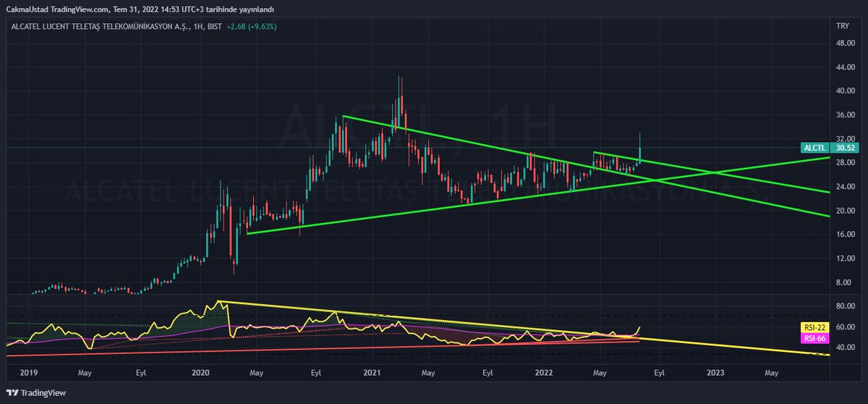Image resolution: width=868 pixels, height=404 pixels.
Task: Click the 44.00 price scale label
Action: 845,67
